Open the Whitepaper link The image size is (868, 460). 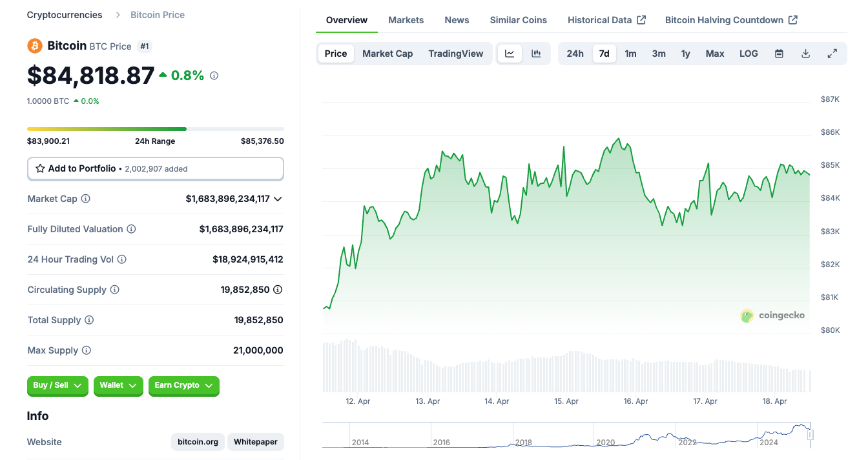[256, 442]
